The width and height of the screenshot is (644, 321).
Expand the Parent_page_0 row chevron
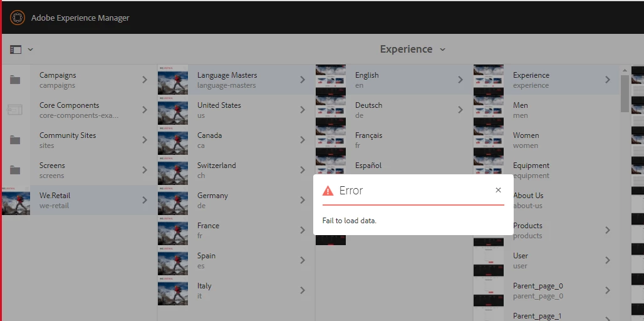point(608,290)
